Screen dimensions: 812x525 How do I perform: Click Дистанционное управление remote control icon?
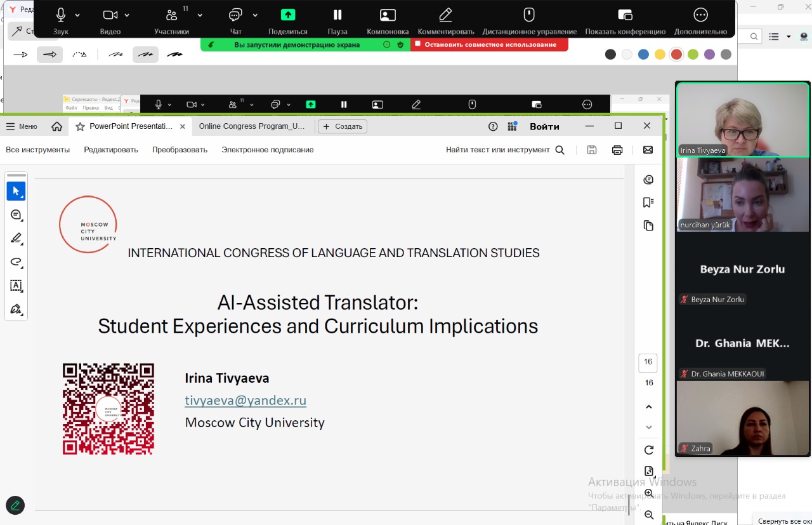tap(529, 15)
